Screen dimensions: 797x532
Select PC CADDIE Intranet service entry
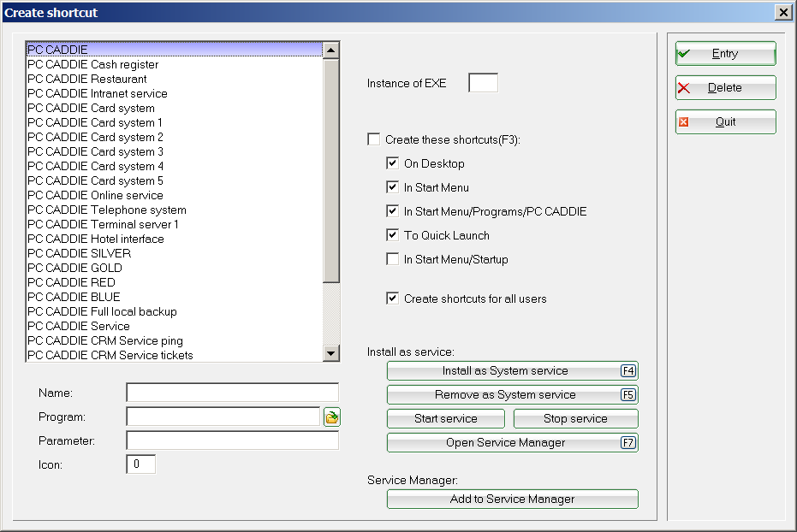pyautogui.click(x=175, y=93)
